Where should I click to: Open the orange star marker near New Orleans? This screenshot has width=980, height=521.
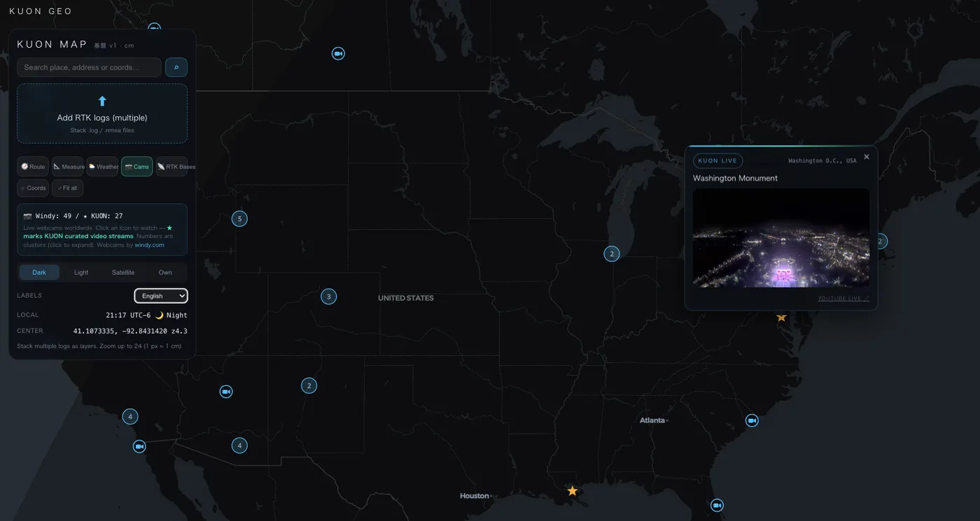[x=572, y=491]
